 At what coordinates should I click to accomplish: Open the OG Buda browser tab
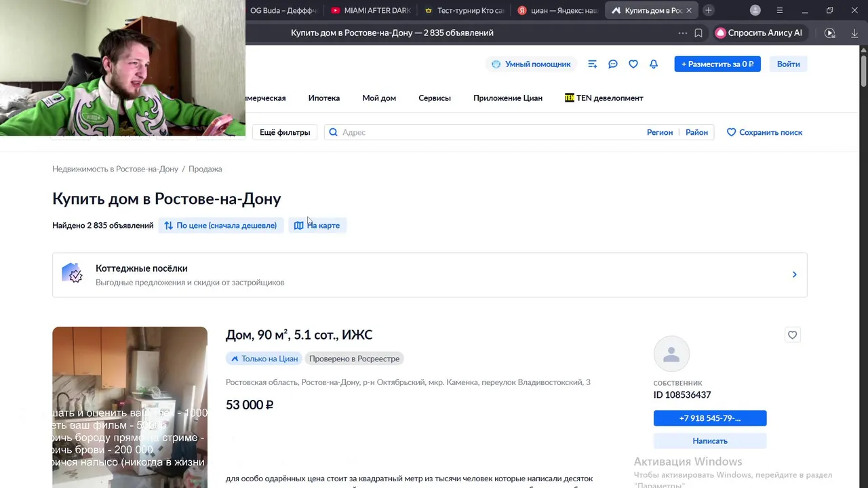(x=283, y=10)
